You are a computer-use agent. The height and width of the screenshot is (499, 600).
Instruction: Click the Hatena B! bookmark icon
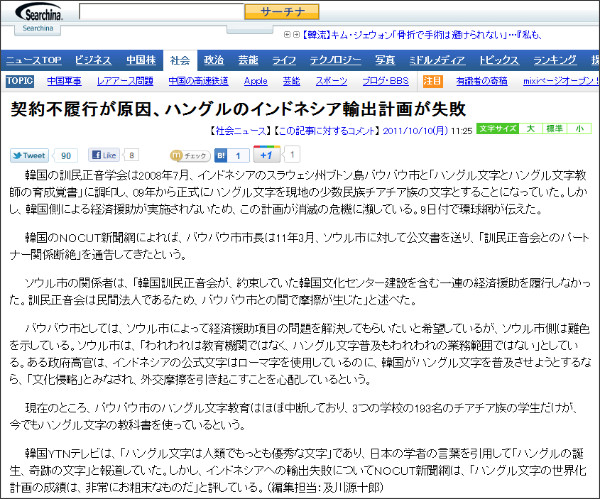point(221,155)
